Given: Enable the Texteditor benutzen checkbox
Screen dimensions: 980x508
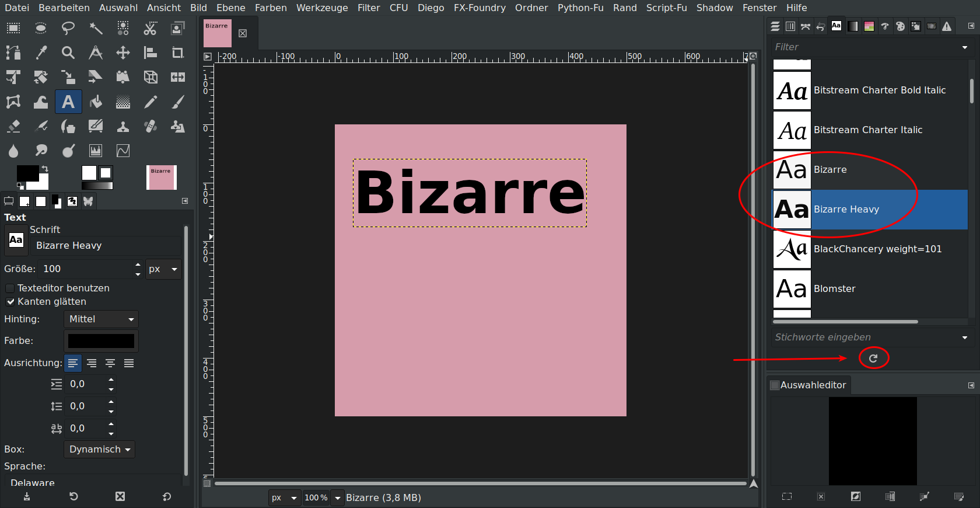Looking at the screenshot, I should [10, 288].
